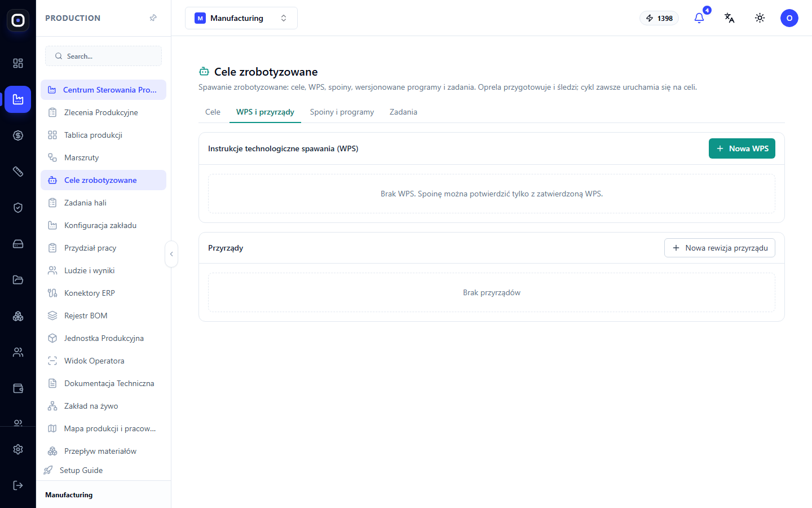Toggle light/dark theme sun icon
Screen dimensions: 812x508
[x=760, y=18]
